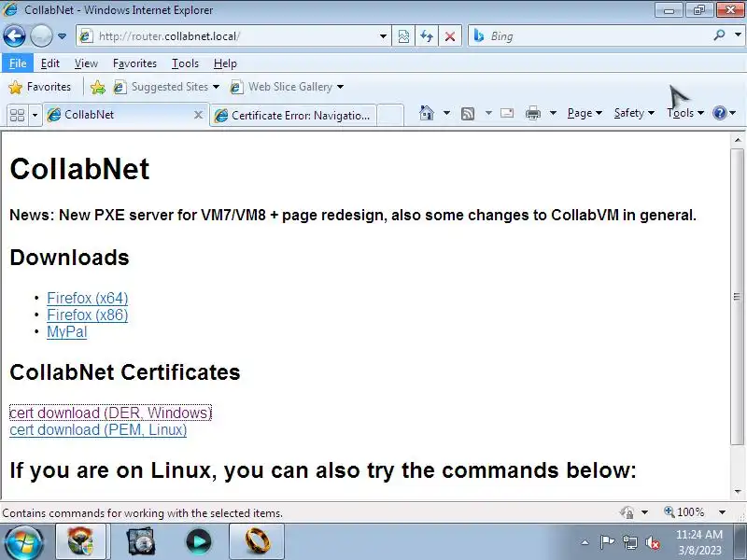Open the File menu
This screenshot has width=747, height=560.
(x=18, y=63)
